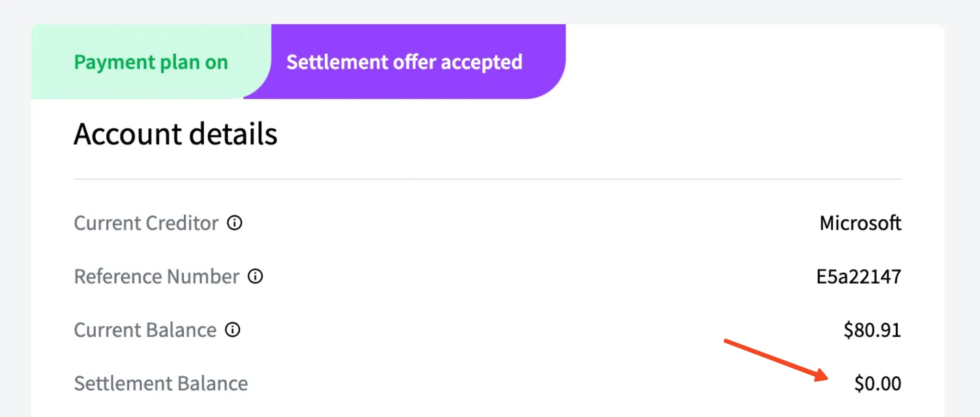Click the divider line under Account details

488,179
